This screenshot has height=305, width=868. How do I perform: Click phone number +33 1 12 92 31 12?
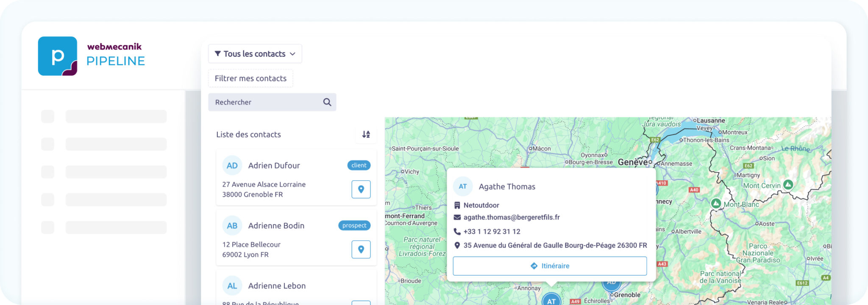(492, 232)
